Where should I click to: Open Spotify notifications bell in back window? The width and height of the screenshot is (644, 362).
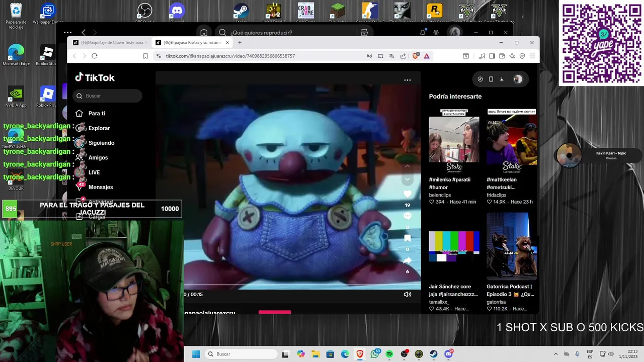pos(423,32)
